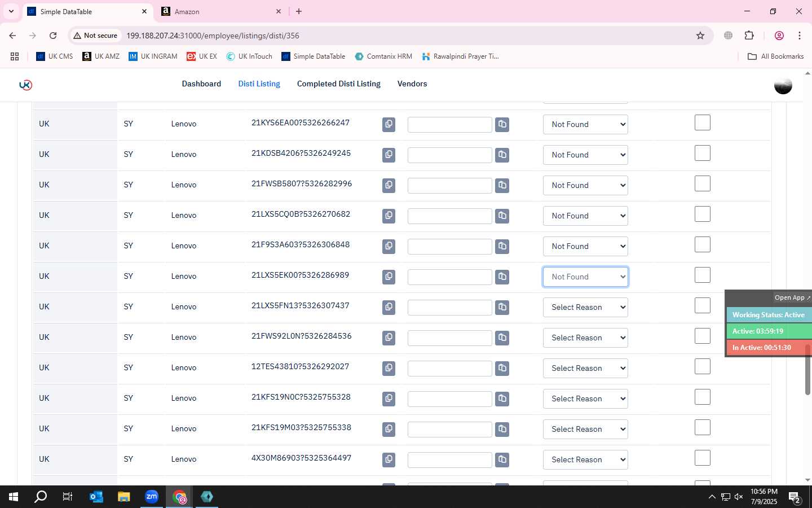Tick checkbox for row 21KYS6EA00?5326266247
The height and width of the screenshot is (508, 812).
703,122
